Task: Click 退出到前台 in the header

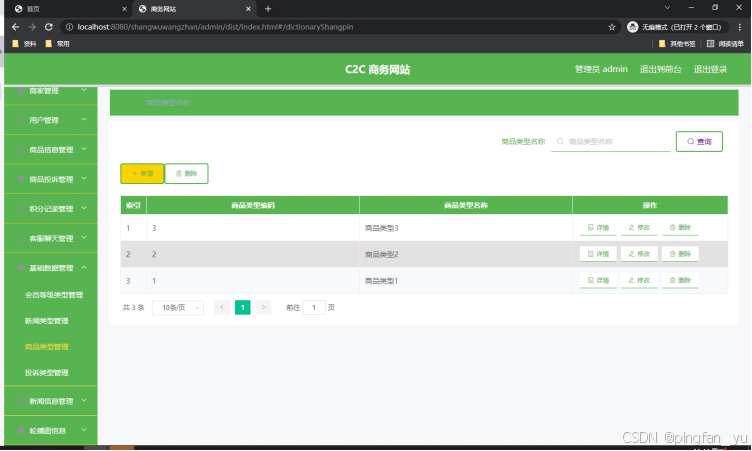Action: tap(660, 69)
